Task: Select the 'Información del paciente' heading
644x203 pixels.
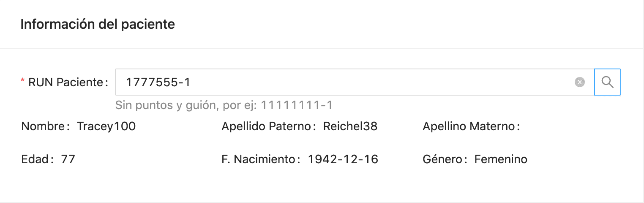Action: pyautogui.click(x=98, y=24)
